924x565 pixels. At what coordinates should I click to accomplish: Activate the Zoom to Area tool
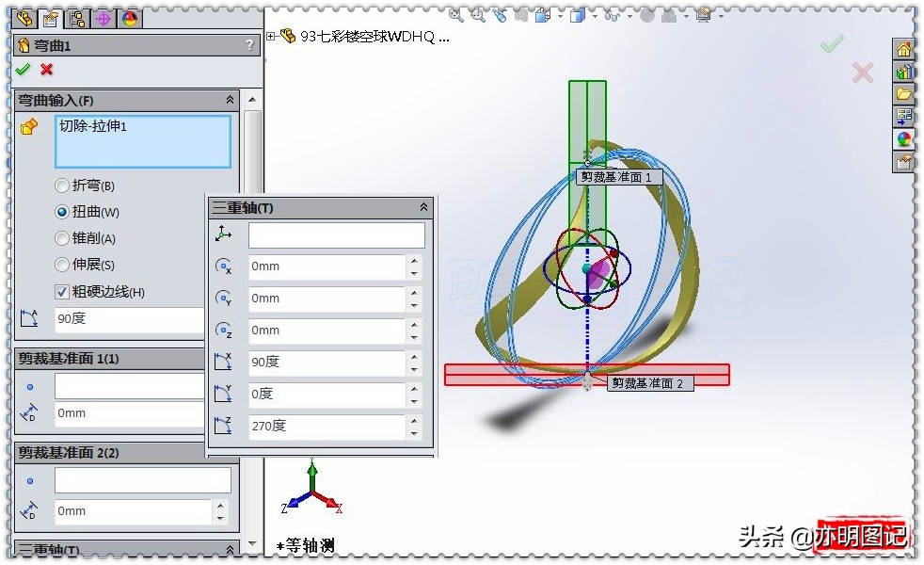click(x=476, y=16)
